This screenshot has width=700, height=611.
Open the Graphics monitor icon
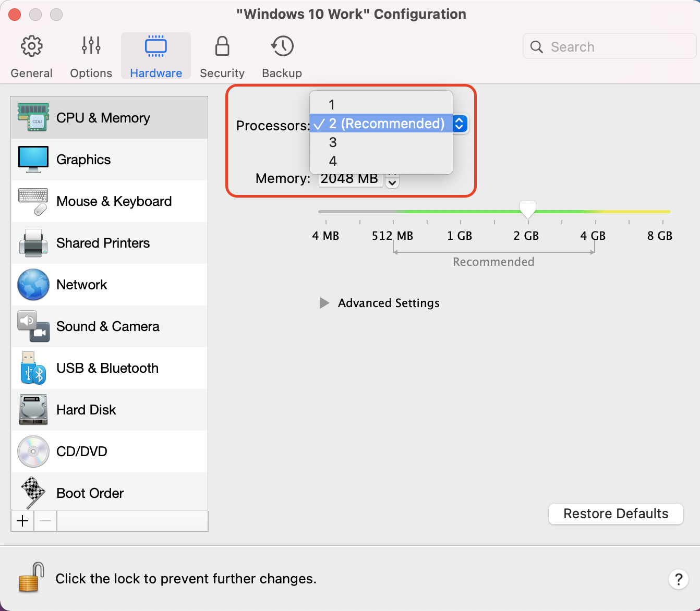(x=33, y=159)
